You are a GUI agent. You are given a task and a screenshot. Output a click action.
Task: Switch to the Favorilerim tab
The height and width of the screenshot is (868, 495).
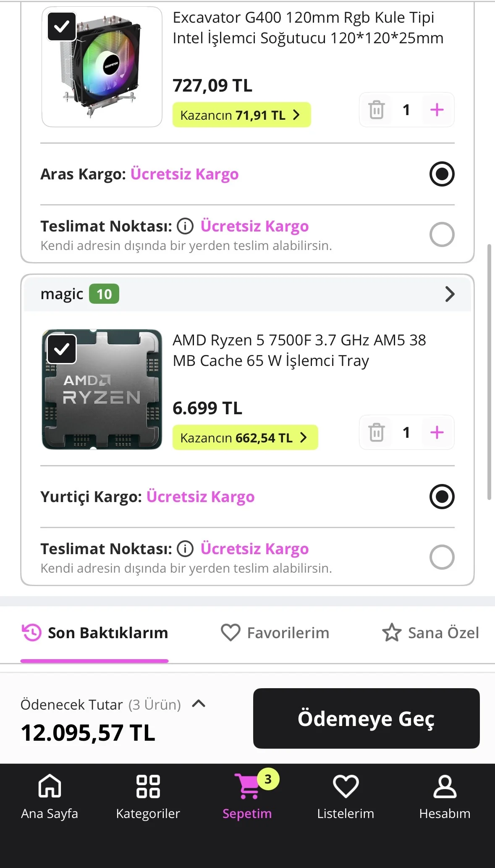275,633
